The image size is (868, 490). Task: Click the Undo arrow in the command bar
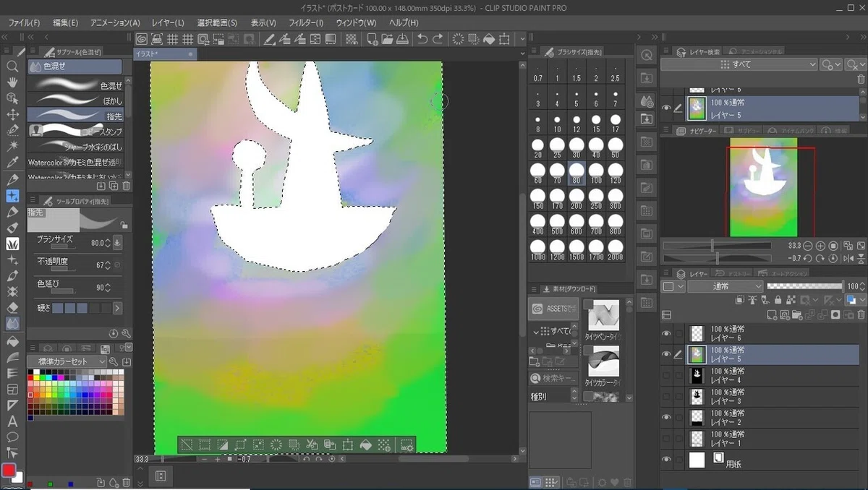tap(422, 38)
